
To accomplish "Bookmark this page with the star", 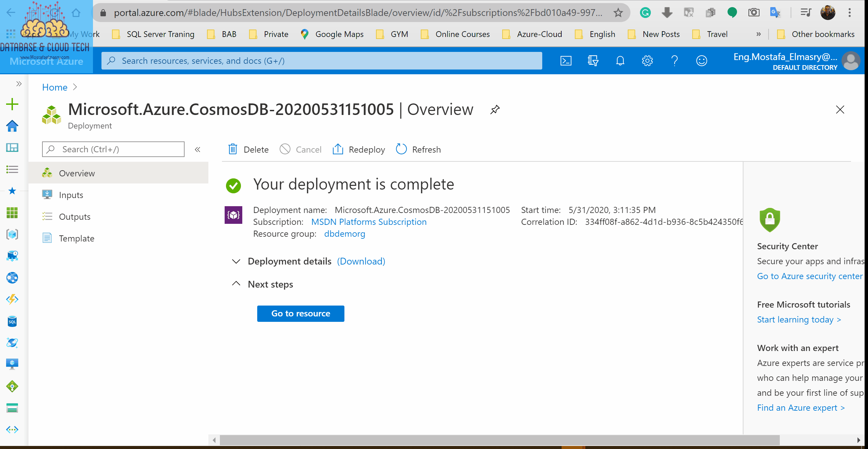I will pos(618,13).
